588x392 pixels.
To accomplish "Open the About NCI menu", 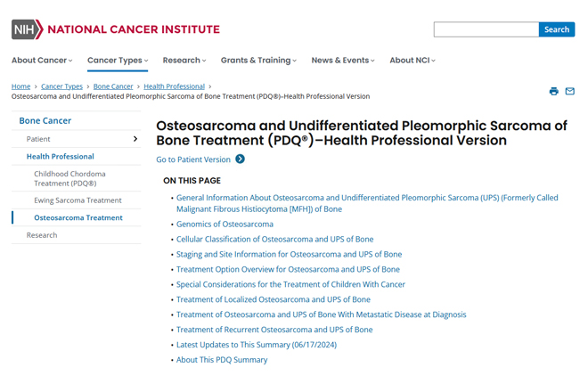I will [x=412, y=61].
